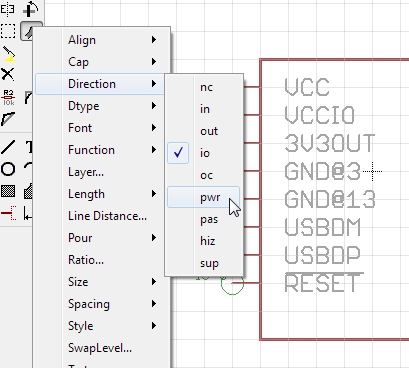Viewport: 409px width, 368px height.
Task: Choose the checked io direction option
Action: (204, 153)
